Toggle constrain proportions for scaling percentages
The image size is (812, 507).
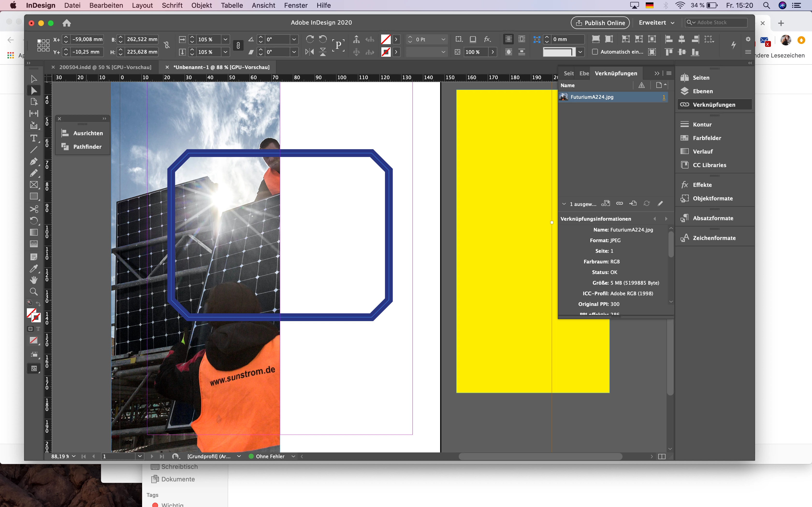pyautogui.click(x=238, y=45)
